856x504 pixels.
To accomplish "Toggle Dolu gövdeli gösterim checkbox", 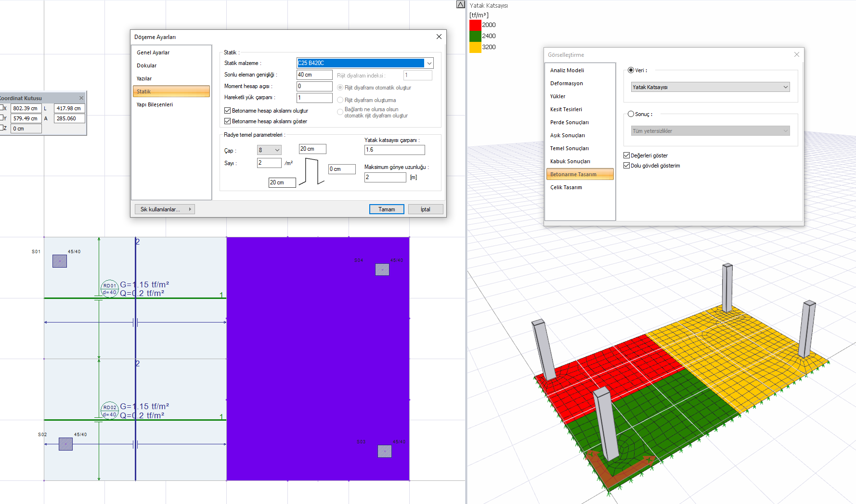I will (x=627, y=166).
